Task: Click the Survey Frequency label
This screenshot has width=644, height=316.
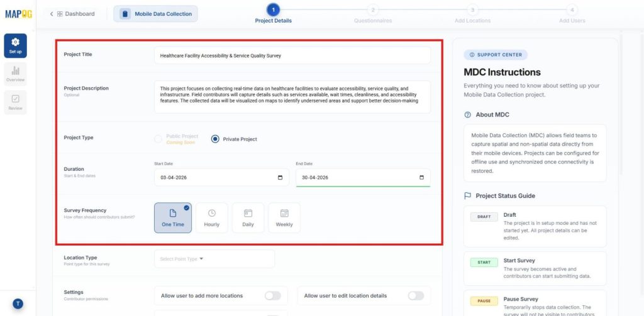Action: tap(85, 210)
